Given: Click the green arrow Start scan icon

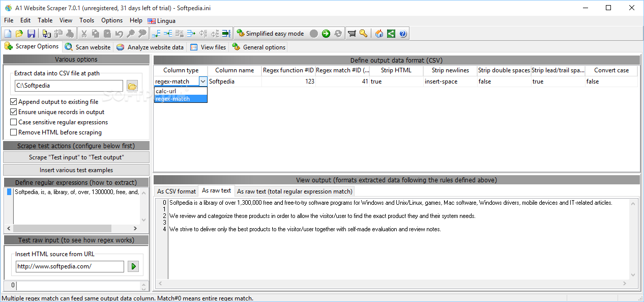Looking at the screenshot, I should 326,34.
